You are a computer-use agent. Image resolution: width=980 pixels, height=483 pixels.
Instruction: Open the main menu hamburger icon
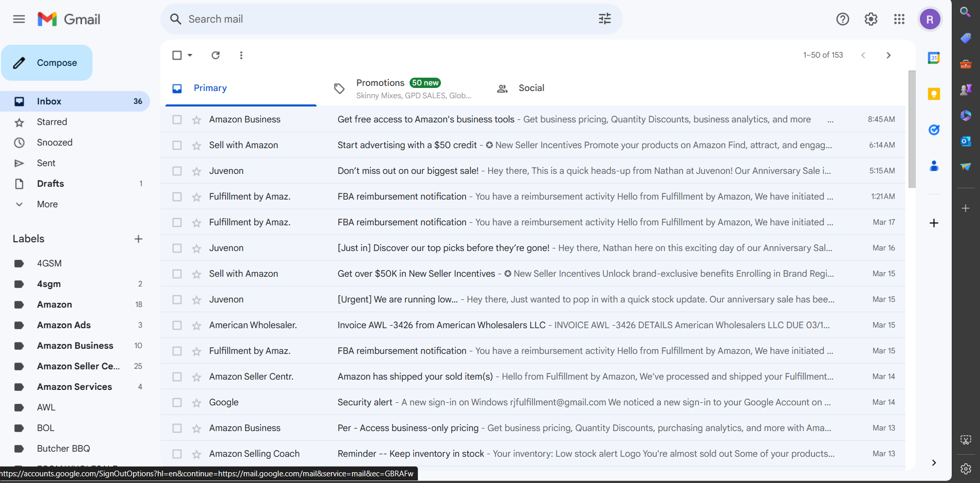(x=19, y=19)
